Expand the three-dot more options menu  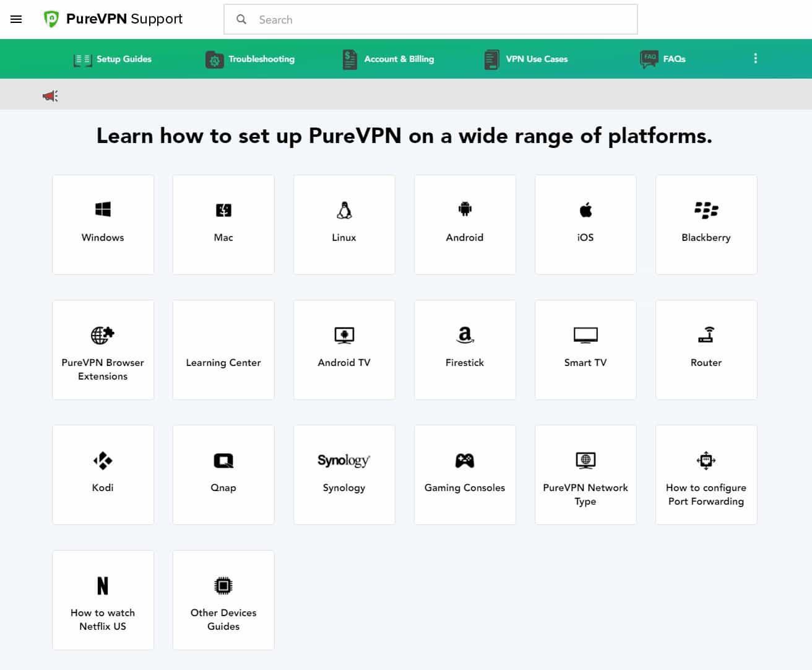(x=755, y=58)
